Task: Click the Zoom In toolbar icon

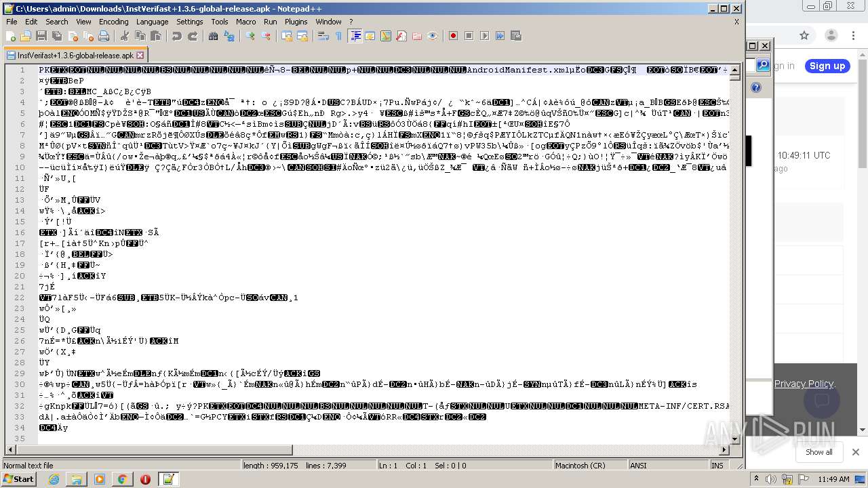Action: coord(250,36)
